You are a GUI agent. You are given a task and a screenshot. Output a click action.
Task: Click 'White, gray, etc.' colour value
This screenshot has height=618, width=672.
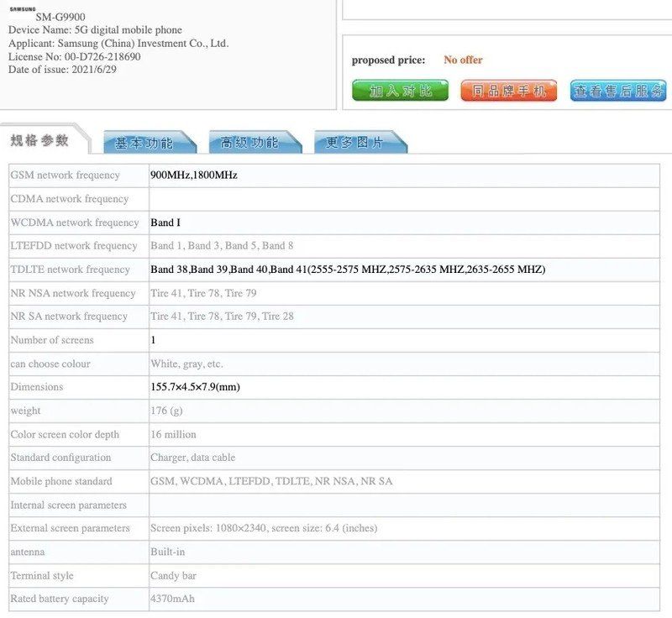click(186, 364)
